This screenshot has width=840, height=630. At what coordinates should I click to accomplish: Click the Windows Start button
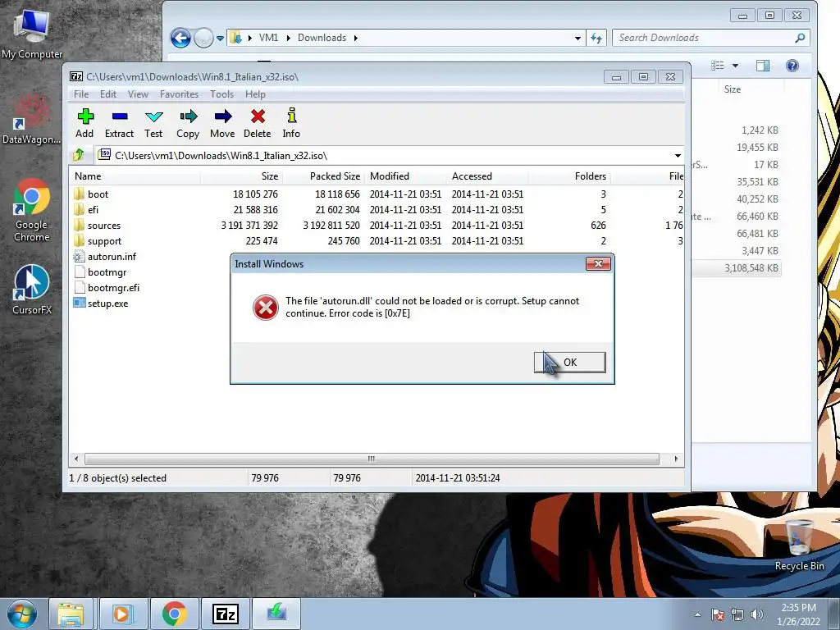22,614
